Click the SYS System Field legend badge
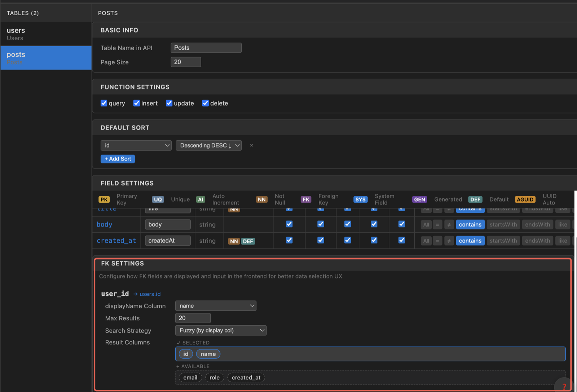 click(360, 199)
